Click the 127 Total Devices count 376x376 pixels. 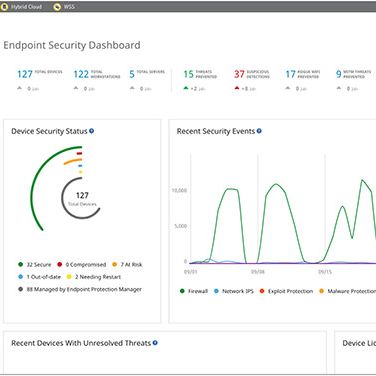(25, 74)
